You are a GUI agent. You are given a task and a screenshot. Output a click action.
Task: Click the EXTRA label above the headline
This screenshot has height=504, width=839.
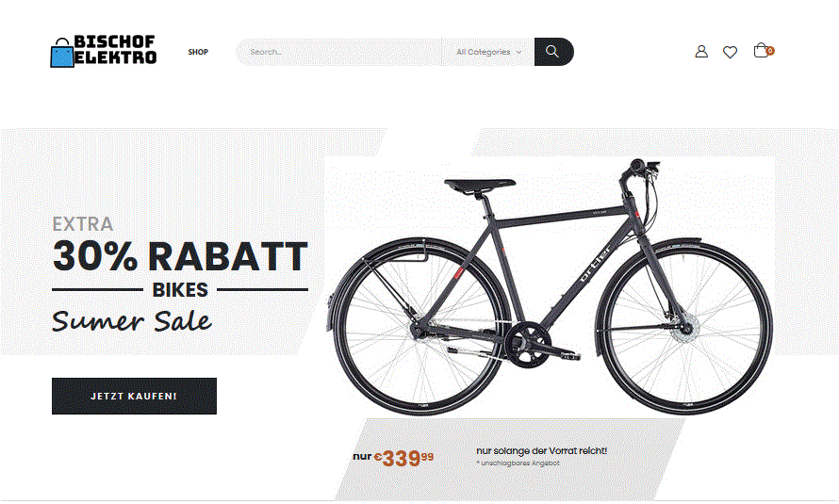tap(82, 224)
